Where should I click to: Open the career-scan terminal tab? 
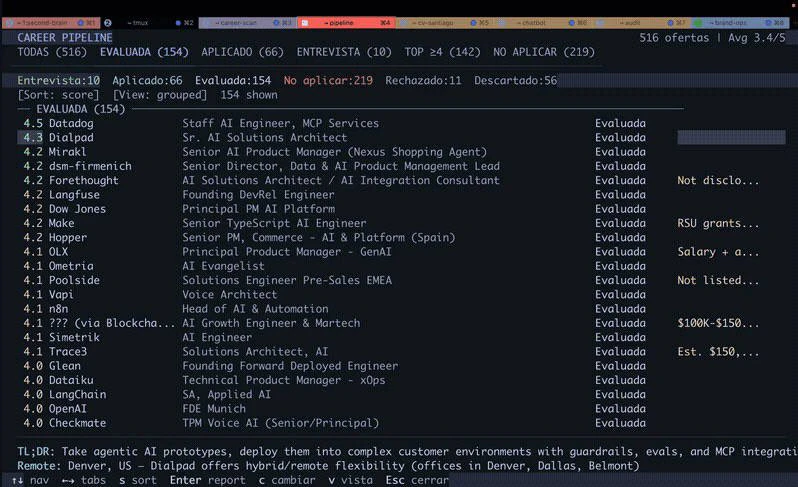click(248, 23)
